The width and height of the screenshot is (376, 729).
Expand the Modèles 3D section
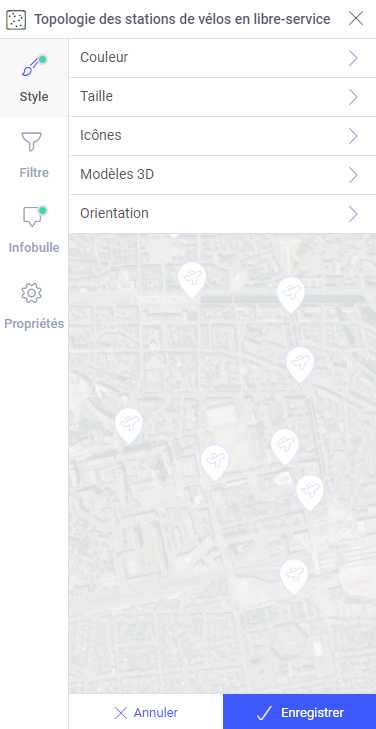click(x=223, y=175)
